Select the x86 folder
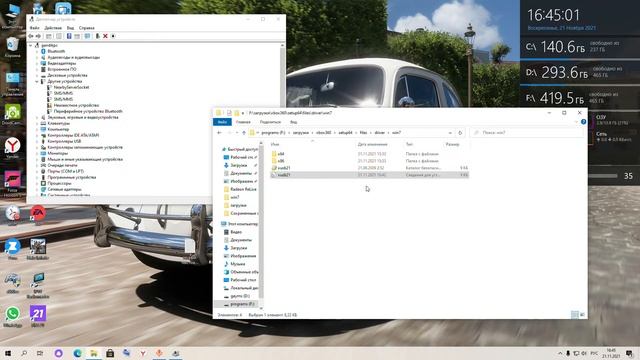This screenshot has height=360, width=640. coord(281,161)
